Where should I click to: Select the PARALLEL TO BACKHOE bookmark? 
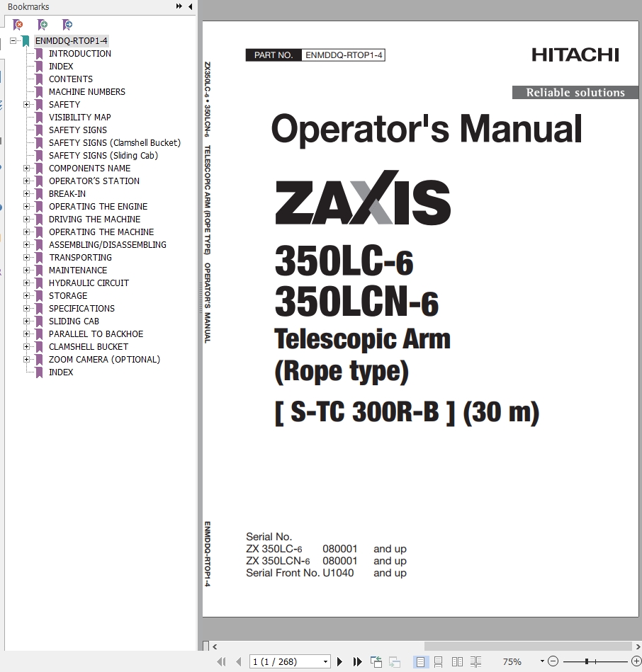coord(96,334)
